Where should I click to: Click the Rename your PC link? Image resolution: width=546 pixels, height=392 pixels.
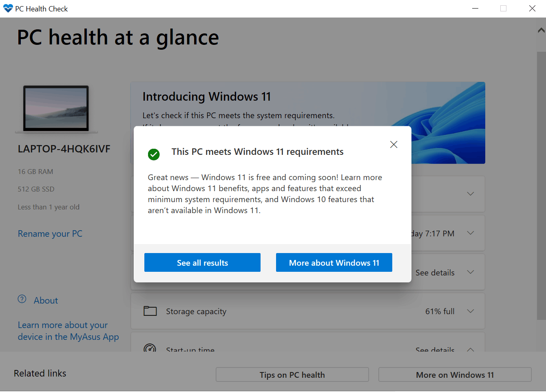coord(50,233)
